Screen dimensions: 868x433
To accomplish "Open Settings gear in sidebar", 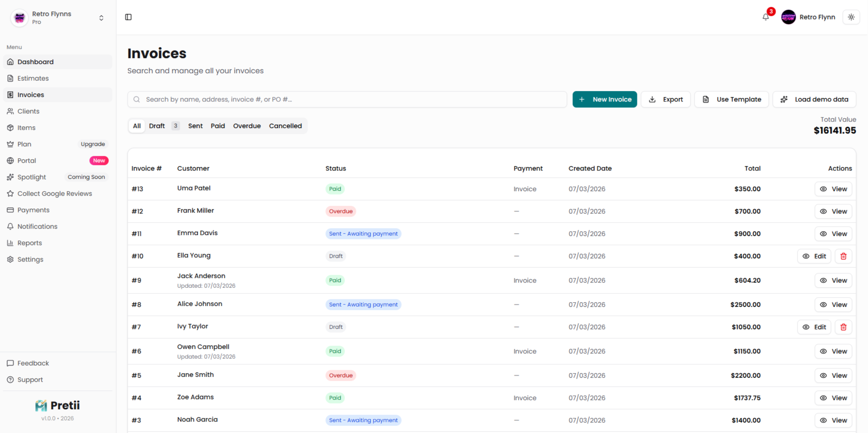I will pos(30,259).
